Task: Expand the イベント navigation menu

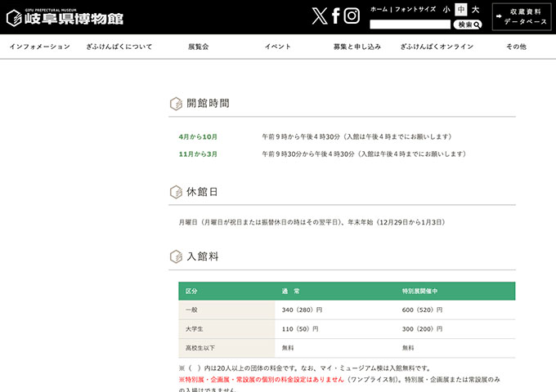Action: (x=278, y=47)
